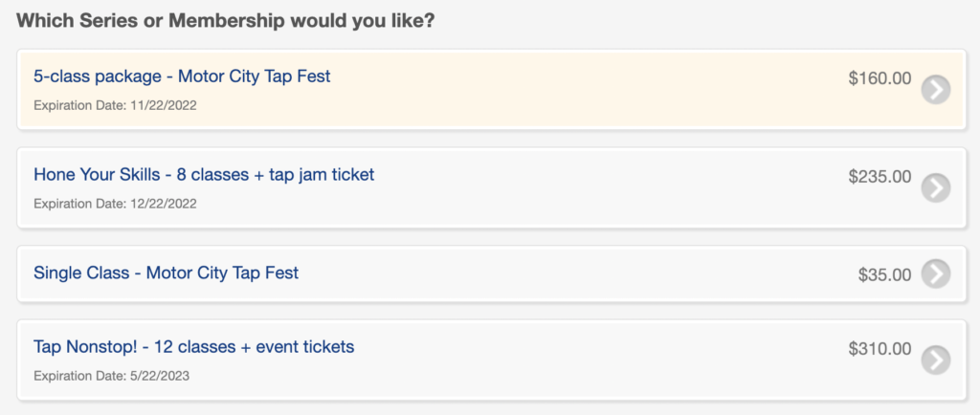This screenshot has width=980, height=415.
Task: Click the chevron next to $235.00
Action: [x=936, y=187]
